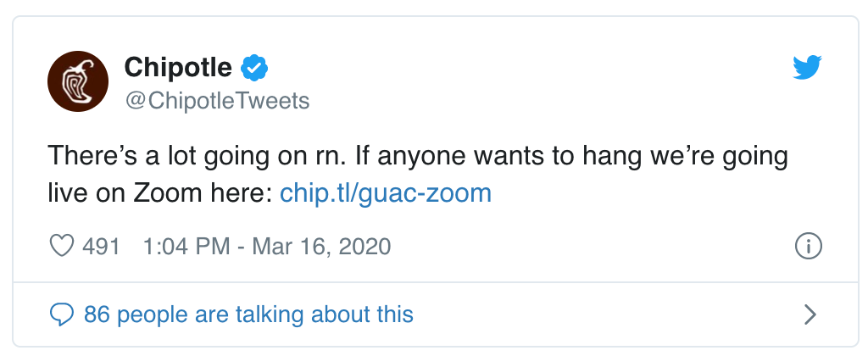Click the Chipotle display name
The height and width of the screenshot is (356, 868).
point(178,68)
